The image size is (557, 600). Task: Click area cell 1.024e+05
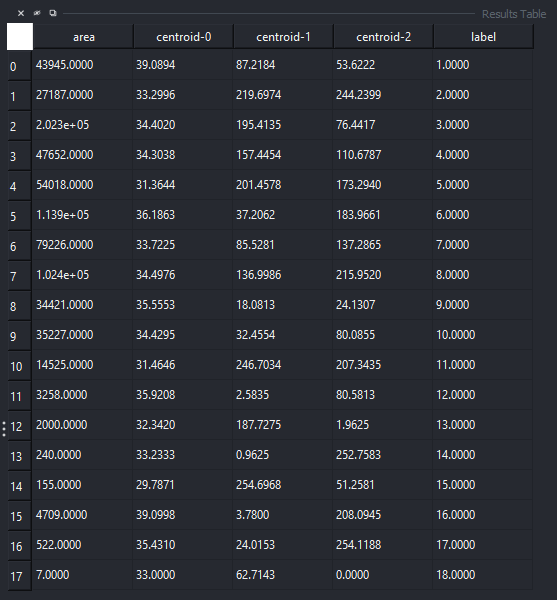[x=83, y=275]
